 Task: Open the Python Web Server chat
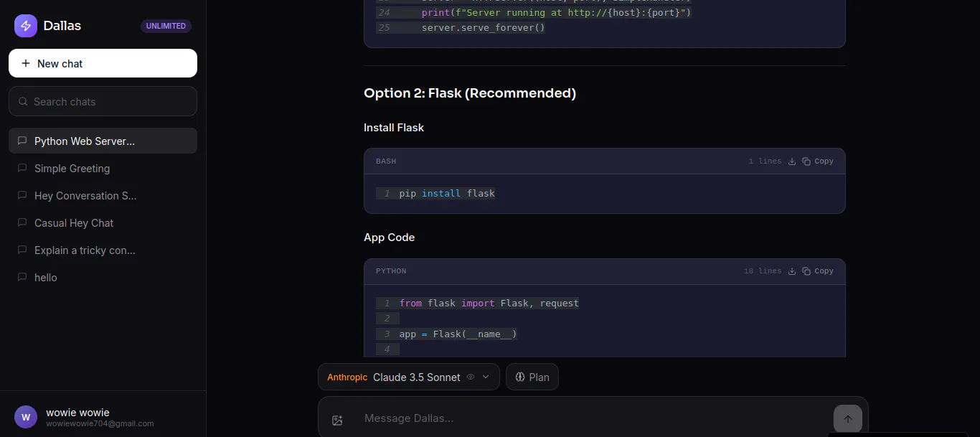103,141
